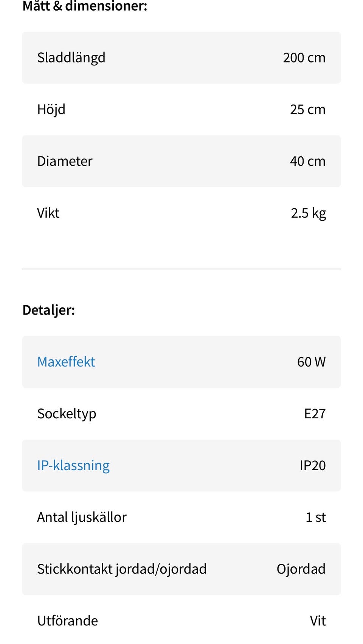Image resolution: width=363 pixels, height=644 pixels.
Task: Click the Detaljer heading
Action: [x=48, y=310]
